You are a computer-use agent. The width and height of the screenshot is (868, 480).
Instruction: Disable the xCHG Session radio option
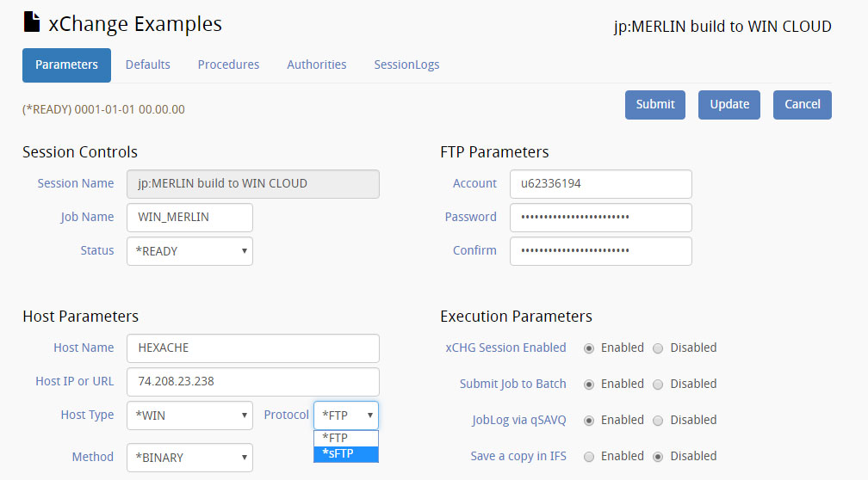point(658,348)
